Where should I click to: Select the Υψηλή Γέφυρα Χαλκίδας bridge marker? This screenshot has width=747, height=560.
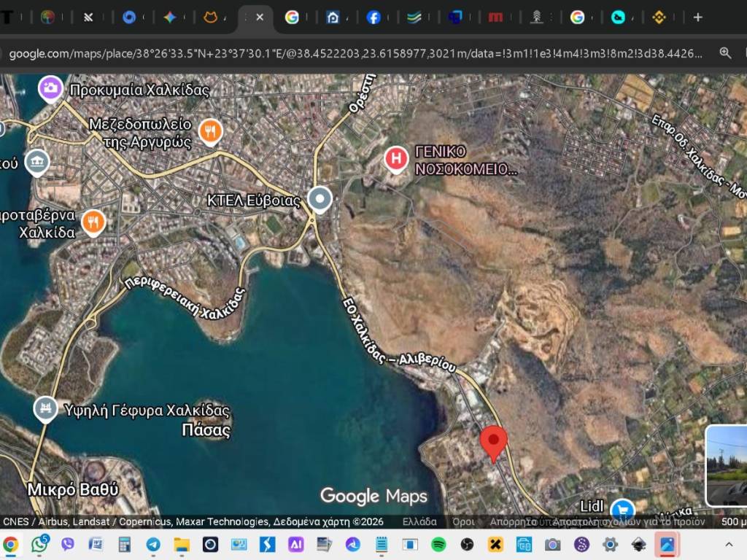coord(45,408)
